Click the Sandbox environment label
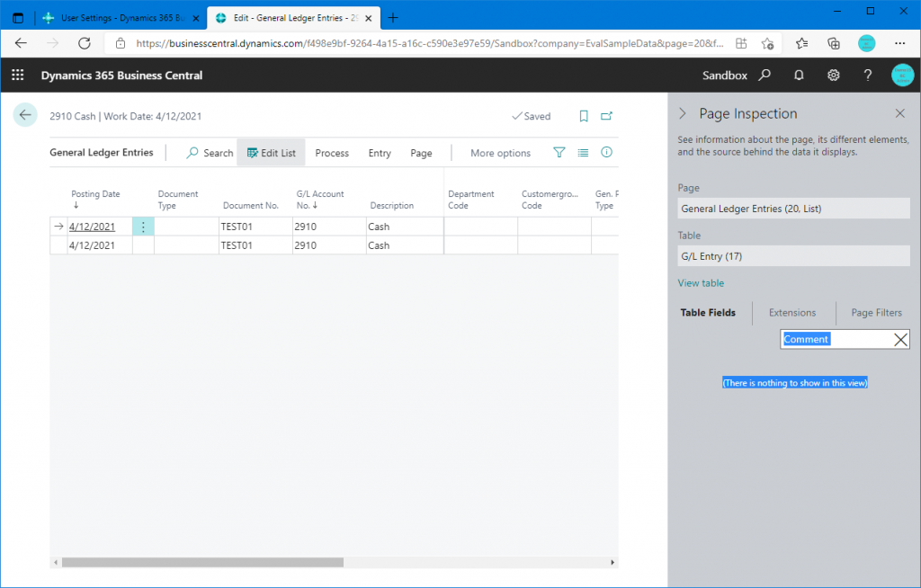Image resolution: width=921 pixels, height=588 pixels. pyautogui.click(x=725, y=76)
